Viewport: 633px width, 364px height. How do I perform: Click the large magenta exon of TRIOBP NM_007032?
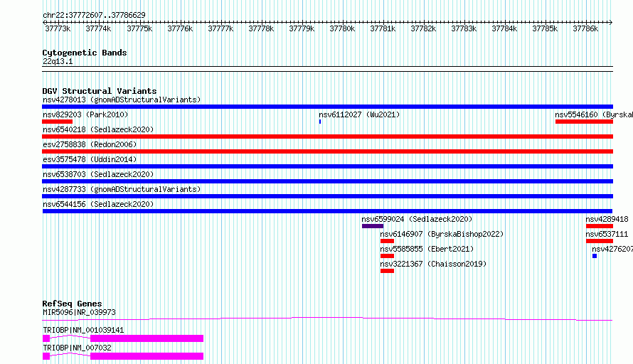pos(147,356)
